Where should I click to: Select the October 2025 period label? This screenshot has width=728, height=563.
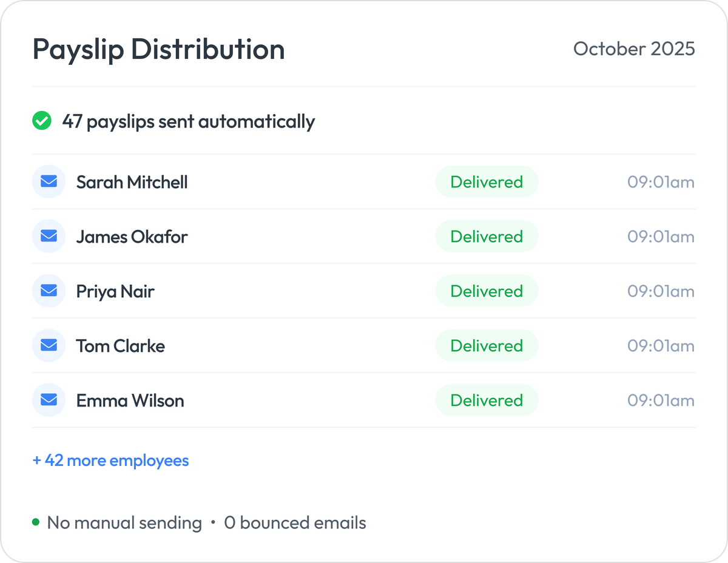(635, 49)
